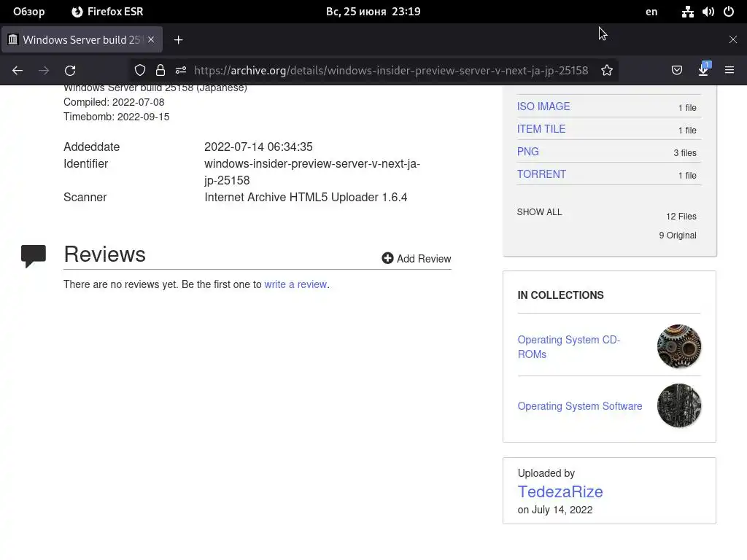747x560 pixels.
Task: Click the padlock site security icon
Action: pyautogui.click(x=160, y=71)
